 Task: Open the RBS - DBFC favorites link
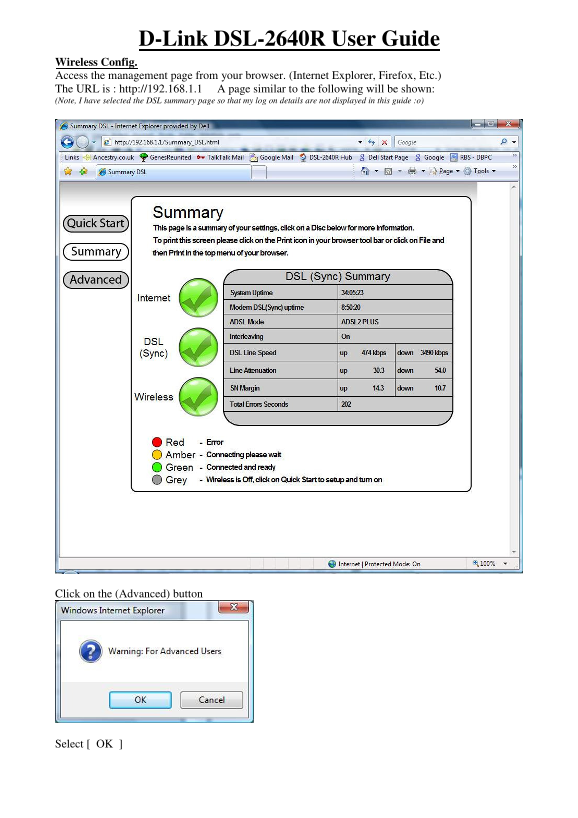(471, 157)
